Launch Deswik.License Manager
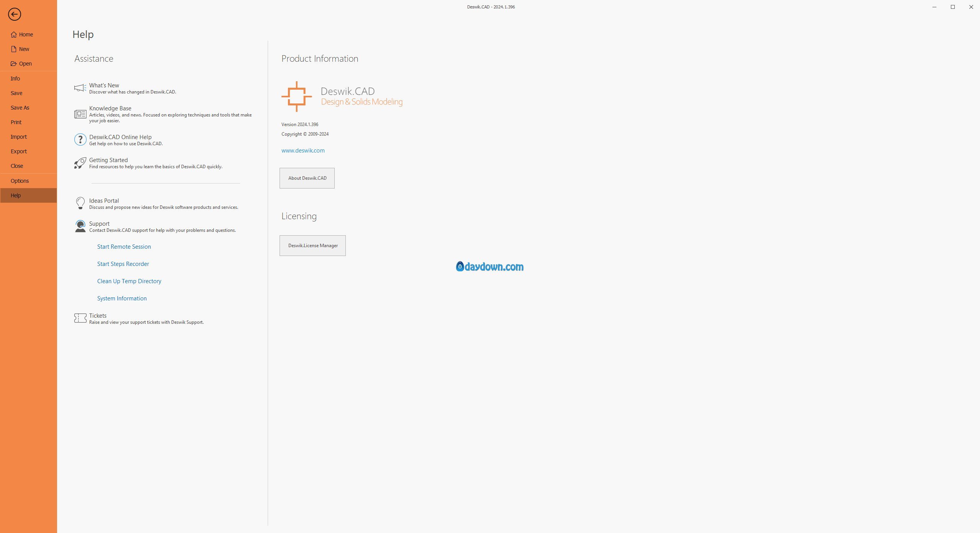Screen dimensions: 980x533 312,246
